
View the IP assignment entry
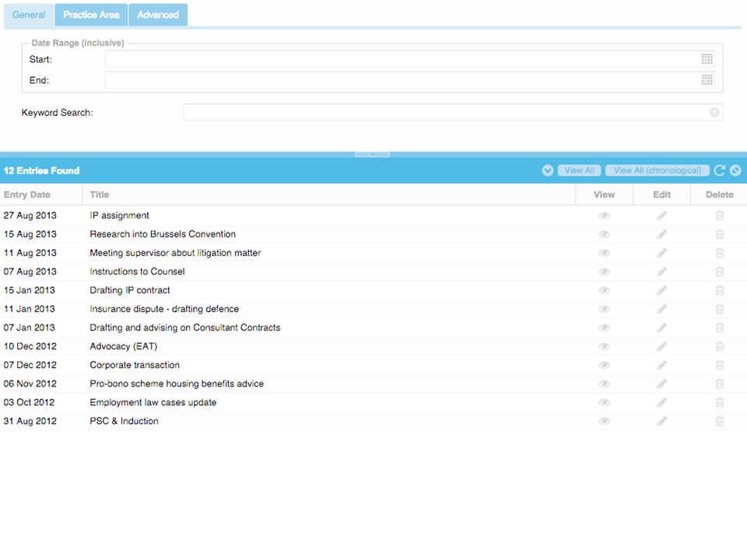pos(604,215)
